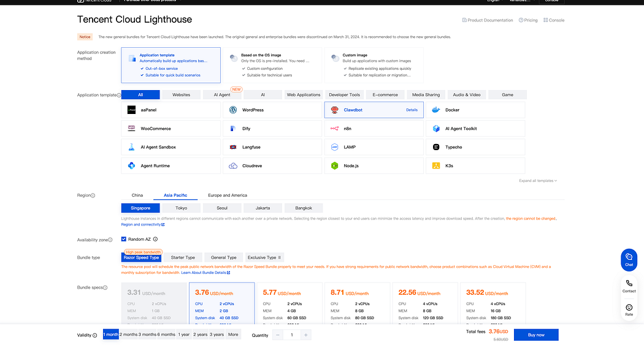
Task: Open Product Documentation link
Action: [488, 20]
